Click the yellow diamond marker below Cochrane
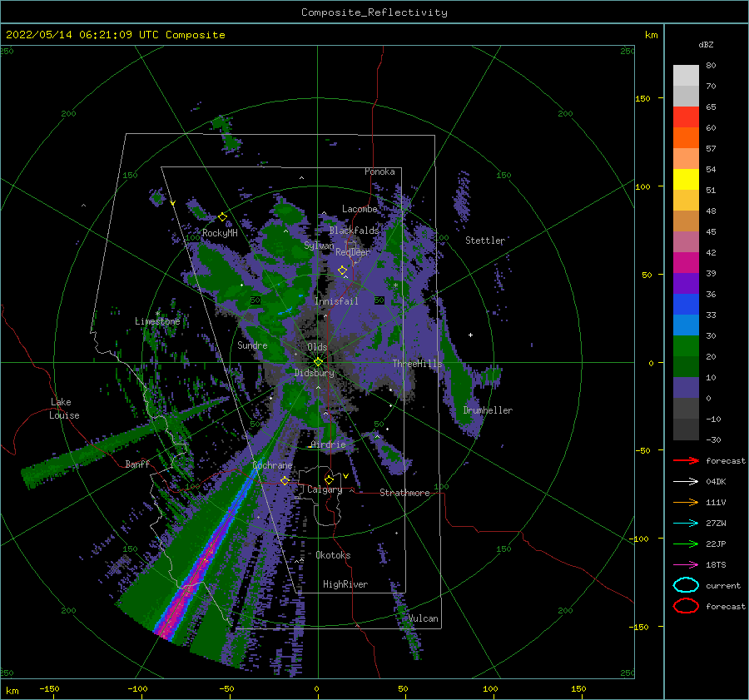749x700 pixels. (285, 480)
